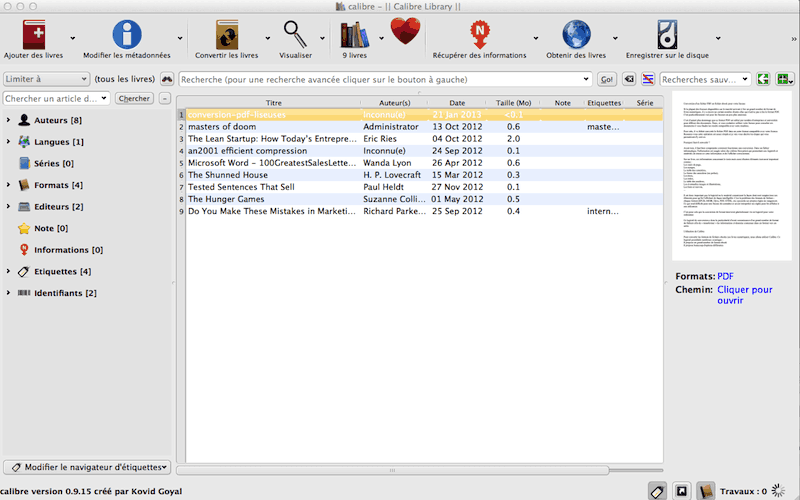This screenshot has height=500, width=800.
Task: Click the Convertir les livres icon
Action: (x=227, y=34)
